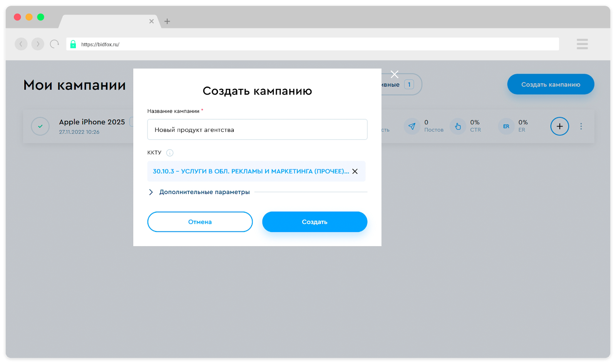Open the three-dot campaign options menu
The image size is (616, 364).
[x=581, y=126]
